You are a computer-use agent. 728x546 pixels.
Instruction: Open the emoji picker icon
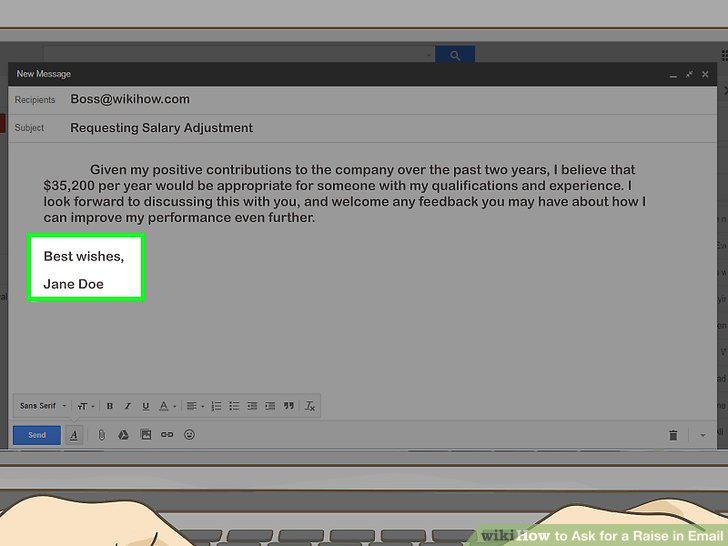(x=189, y=435)
